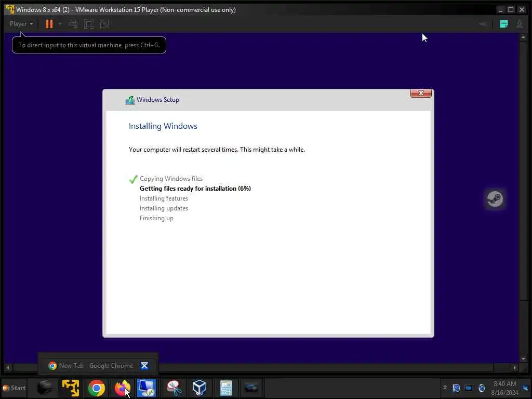Click the Windows Setup dialog icon
Screen dimensions: 532x399
pos(130,100)
